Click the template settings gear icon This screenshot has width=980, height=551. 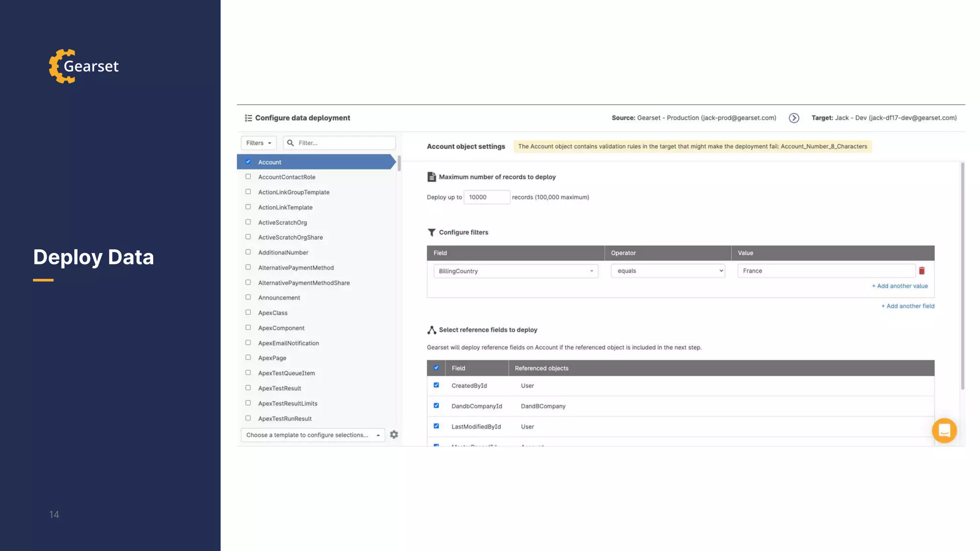coord(394,435)
